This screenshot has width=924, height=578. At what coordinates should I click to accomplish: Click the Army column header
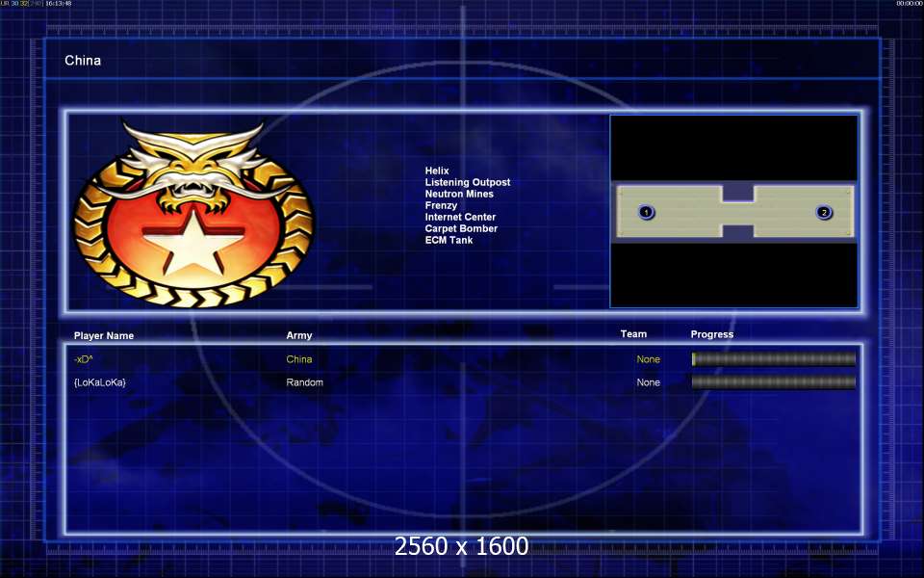(x=298, y=335)
